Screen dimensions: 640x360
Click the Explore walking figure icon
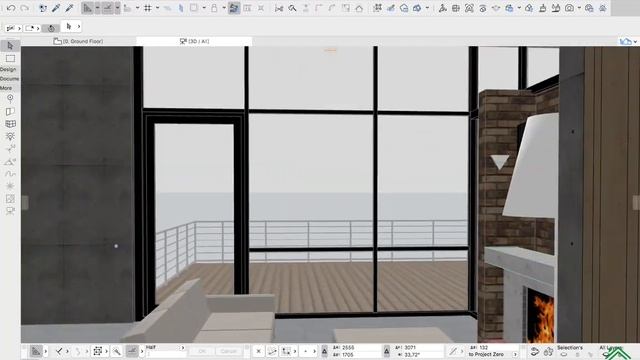pos(442,8)
